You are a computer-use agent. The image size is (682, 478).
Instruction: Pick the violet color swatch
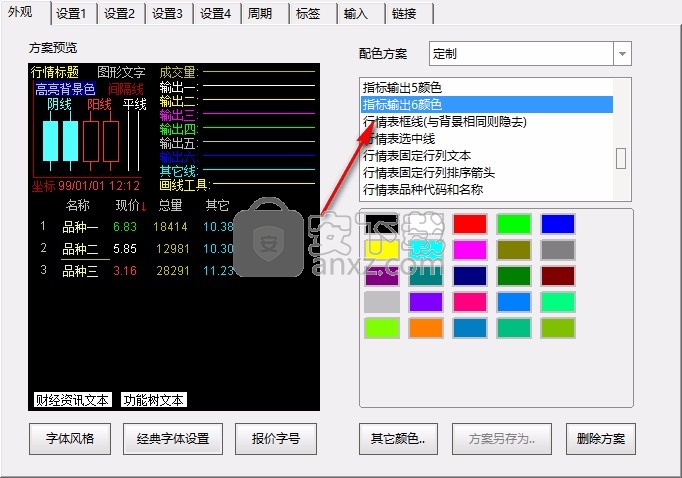(426, 302)
